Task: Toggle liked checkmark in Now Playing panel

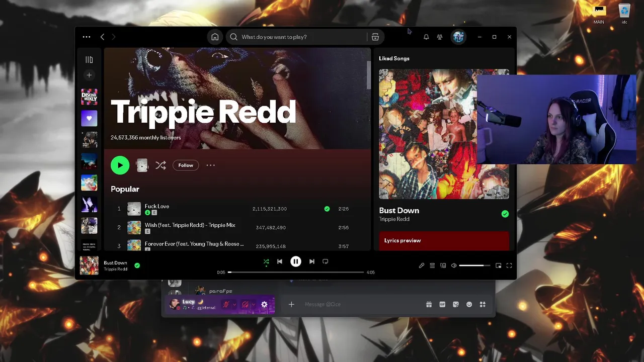Action: [x=505, y=214]
